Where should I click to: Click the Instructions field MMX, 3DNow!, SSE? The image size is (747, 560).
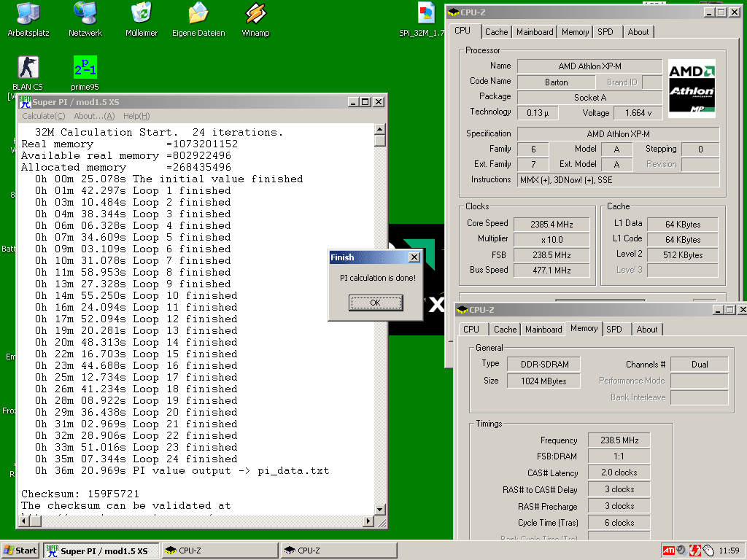(x=619, y=179)
